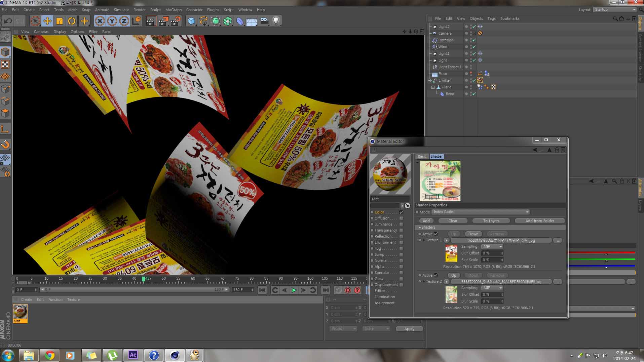The height and width of the screenshot is (362, 644).
Task: Open the Sculpt menu
Action: pyautogui.click(x=155, y=10)
